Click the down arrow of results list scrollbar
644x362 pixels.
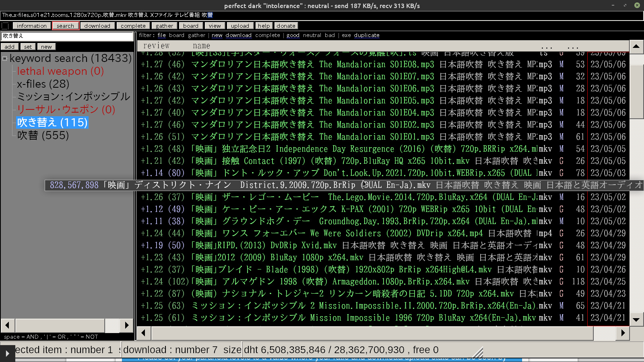pyautogui.click(x=636, y=320)
